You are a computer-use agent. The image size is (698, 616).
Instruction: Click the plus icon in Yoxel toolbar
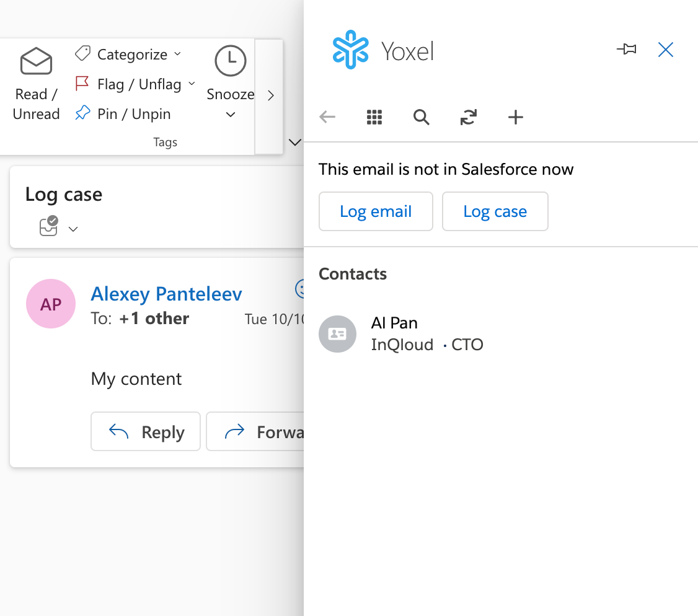(516, 117)
